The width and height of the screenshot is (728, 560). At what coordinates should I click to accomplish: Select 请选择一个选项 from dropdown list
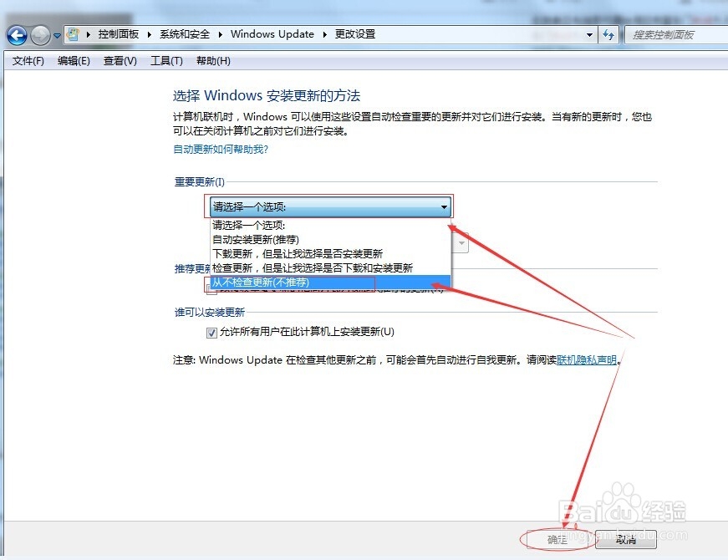point(330,225)
